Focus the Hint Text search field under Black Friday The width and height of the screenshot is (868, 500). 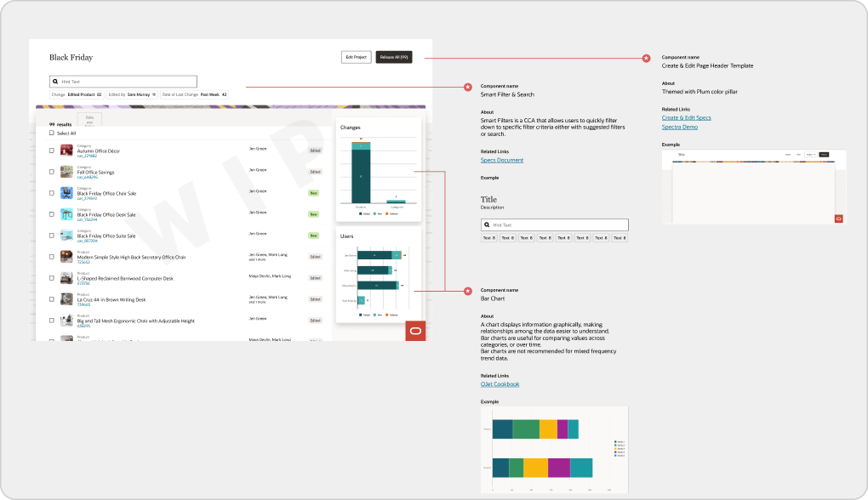coord(123,82)
